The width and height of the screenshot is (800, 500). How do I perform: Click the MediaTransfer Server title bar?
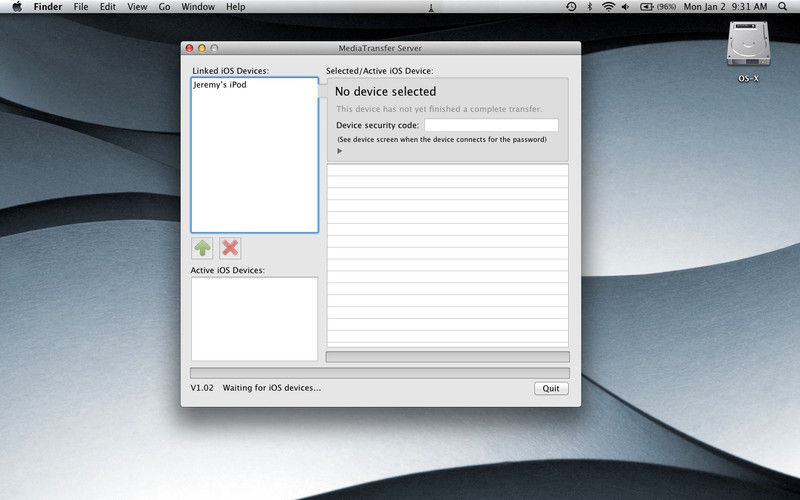(x=380, y=48)
